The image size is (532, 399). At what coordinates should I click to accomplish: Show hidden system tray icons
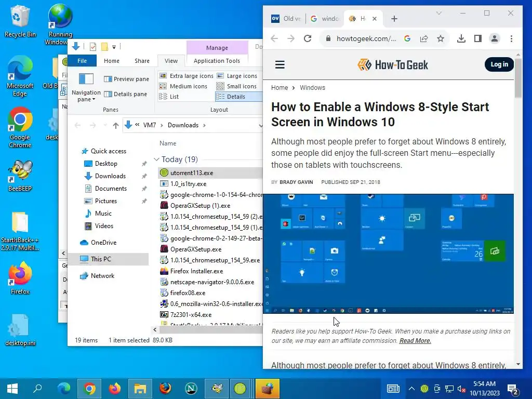click(411, 389)
